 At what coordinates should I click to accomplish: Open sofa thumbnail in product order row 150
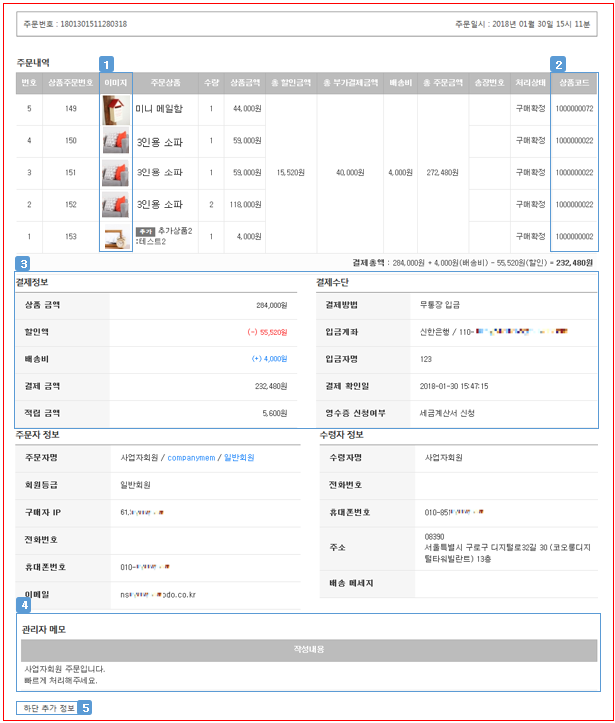click(116, 140)
